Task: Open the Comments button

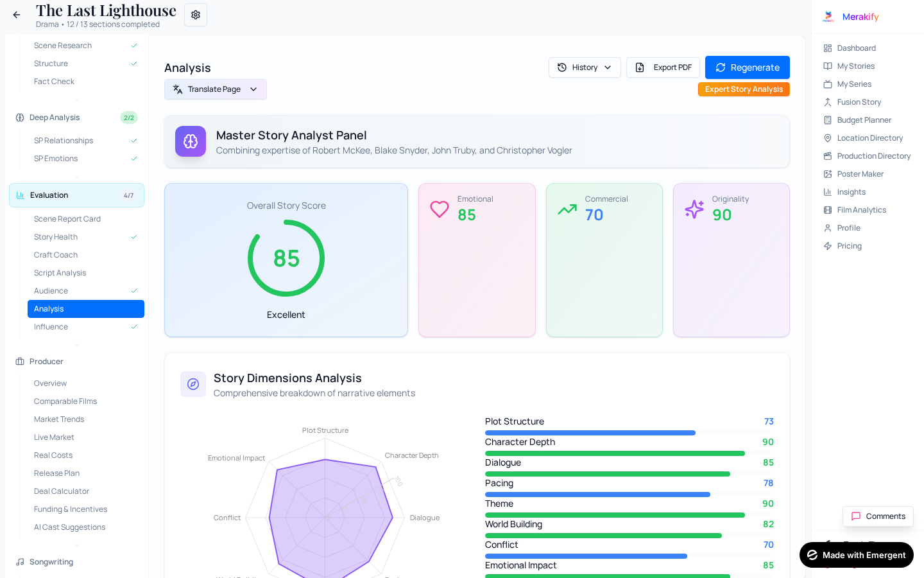Action: point(878,516)
